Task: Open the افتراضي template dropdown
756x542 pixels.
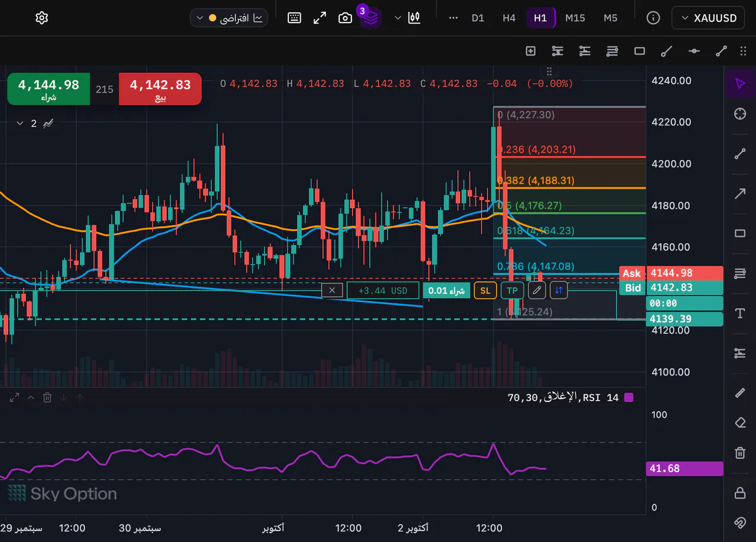Action: point(229,18)
